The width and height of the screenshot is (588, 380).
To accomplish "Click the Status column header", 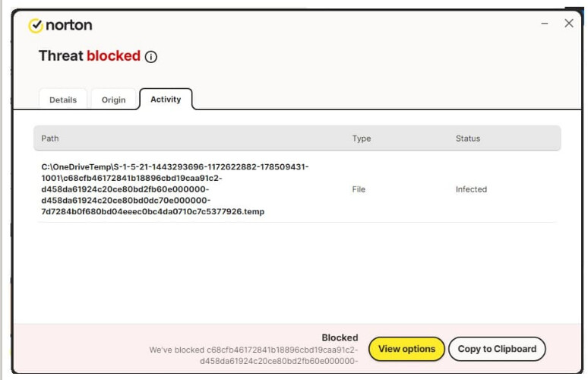I will [468, 138].
